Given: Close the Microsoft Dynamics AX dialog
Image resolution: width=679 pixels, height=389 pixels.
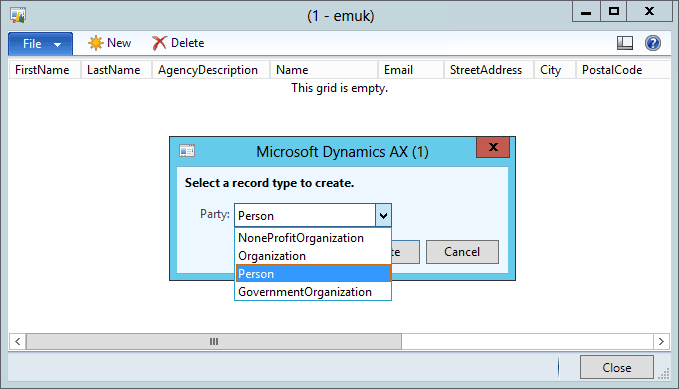Looking at the screenshot, I should [493, 147].
